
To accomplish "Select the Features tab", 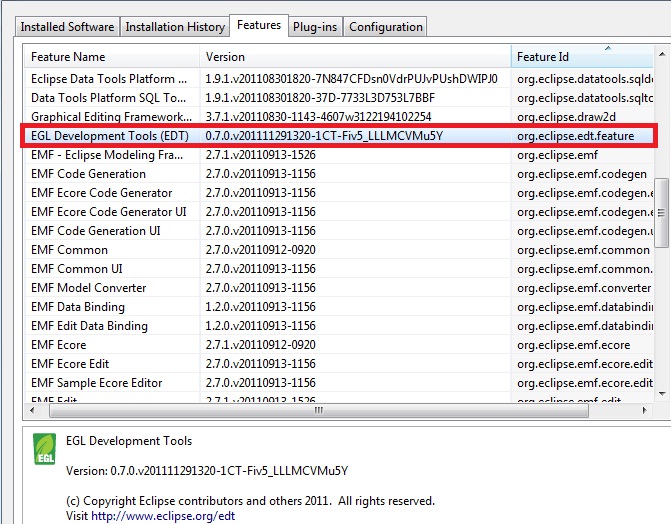I will pos(259,25).
